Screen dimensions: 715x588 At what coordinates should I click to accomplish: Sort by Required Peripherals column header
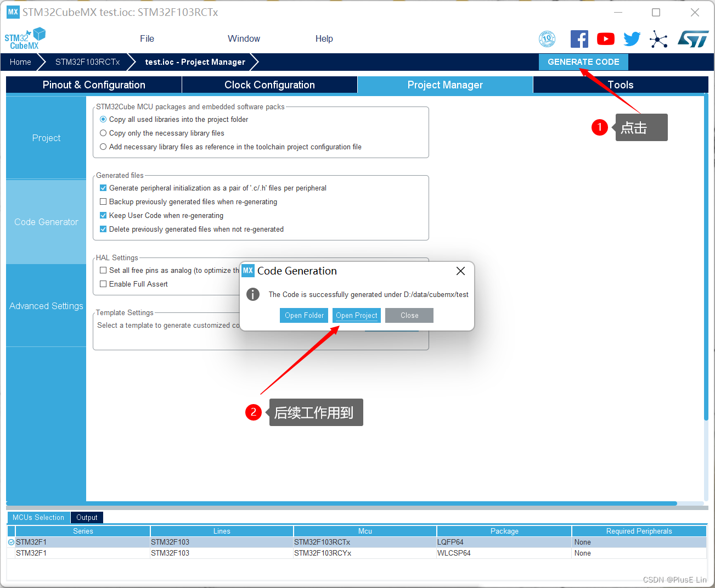click(x=639, y=531)
